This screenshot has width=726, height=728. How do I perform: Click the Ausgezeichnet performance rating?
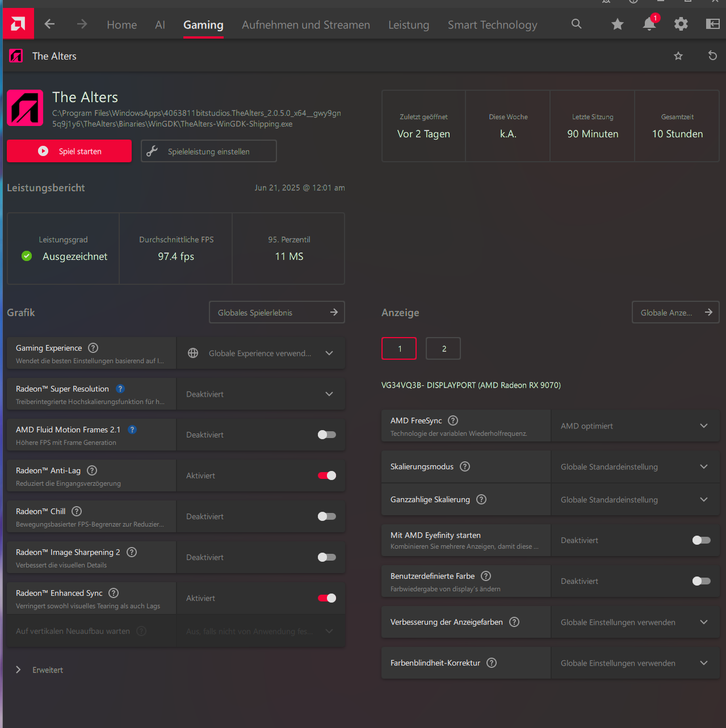[x=75, y=256]
